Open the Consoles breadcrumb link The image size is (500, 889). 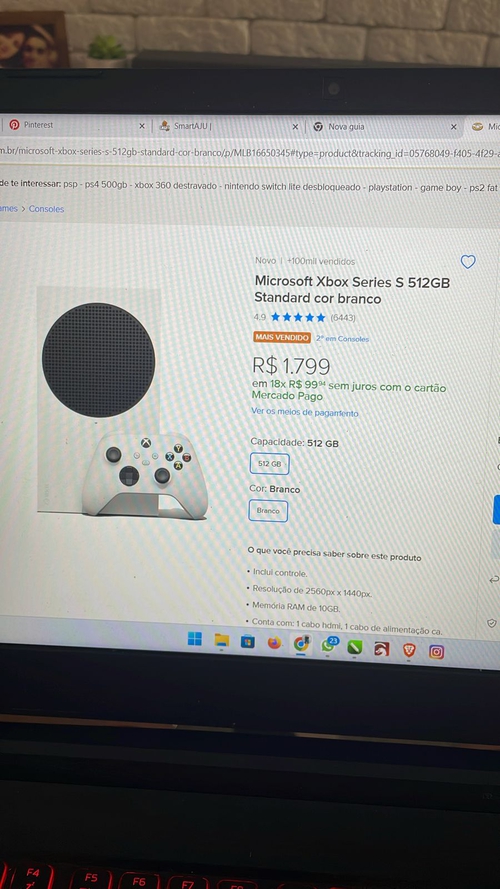coord(46,209)
